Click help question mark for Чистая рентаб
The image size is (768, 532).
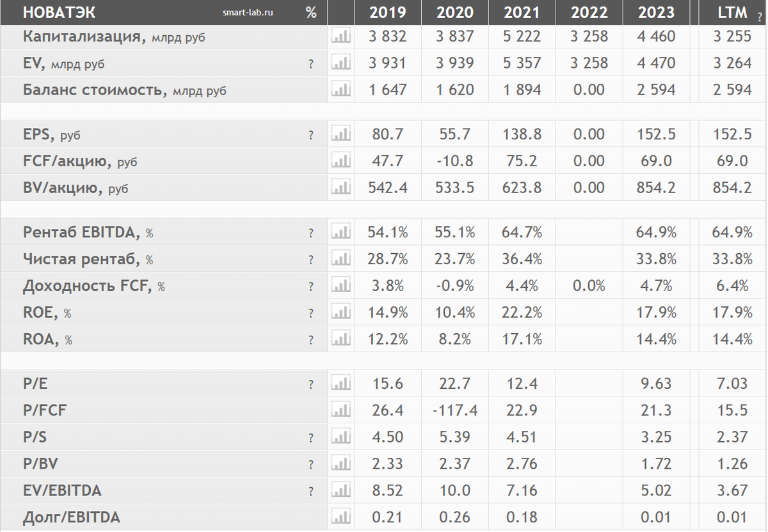(311, 260)
